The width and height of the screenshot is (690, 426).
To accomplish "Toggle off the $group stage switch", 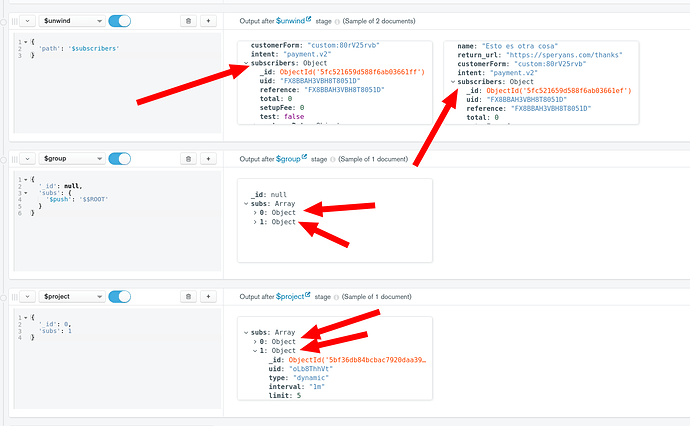I will [x=119, y=158].
